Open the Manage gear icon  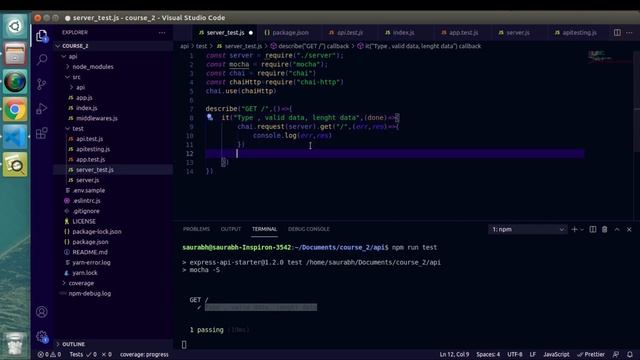[42, 336]
